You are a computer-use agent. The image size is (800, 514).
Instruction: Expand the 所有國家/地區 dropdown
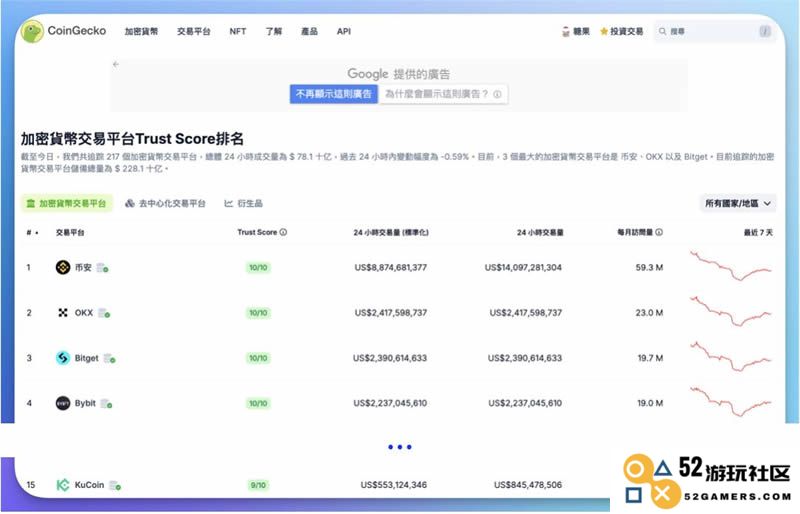738,204
